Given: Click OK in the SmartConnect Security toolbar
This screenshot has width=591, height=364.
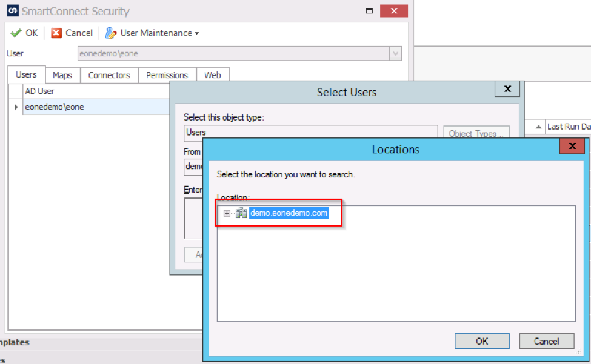Looking at the screenshot, I should click(24, 33).
